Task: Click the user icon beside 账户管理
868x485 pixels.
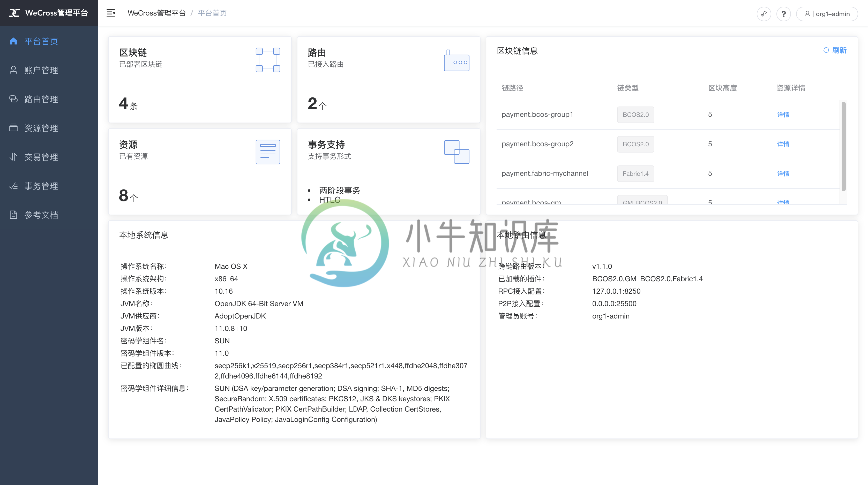Action: click(x=13, y=70)
